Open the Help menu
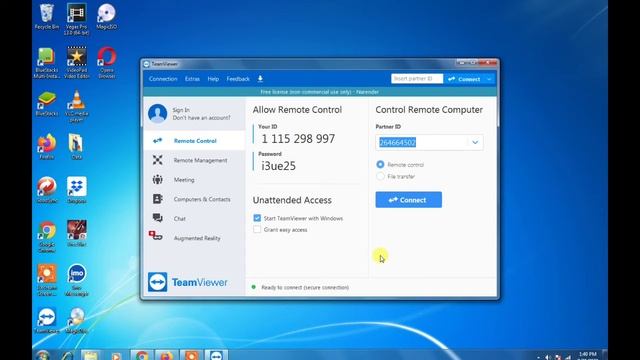This screenshot has width=640, height=360. [213, 79]
